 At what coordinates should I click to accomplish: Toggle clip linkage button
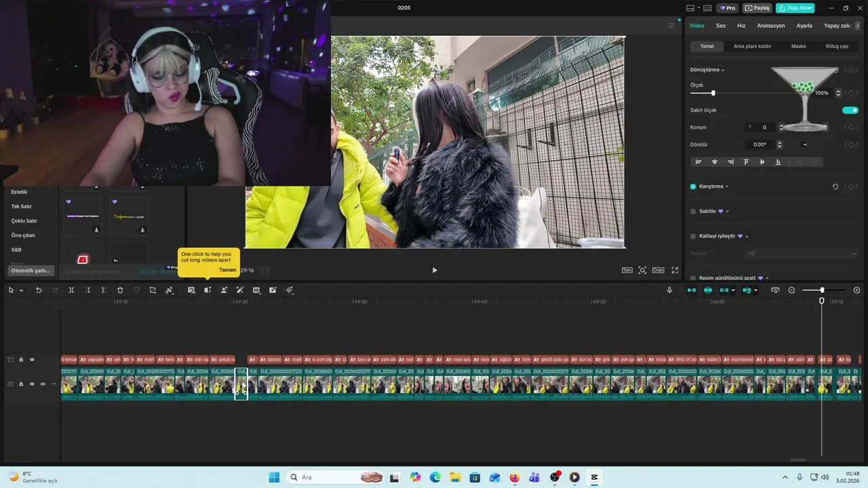(x=724, y=290)
